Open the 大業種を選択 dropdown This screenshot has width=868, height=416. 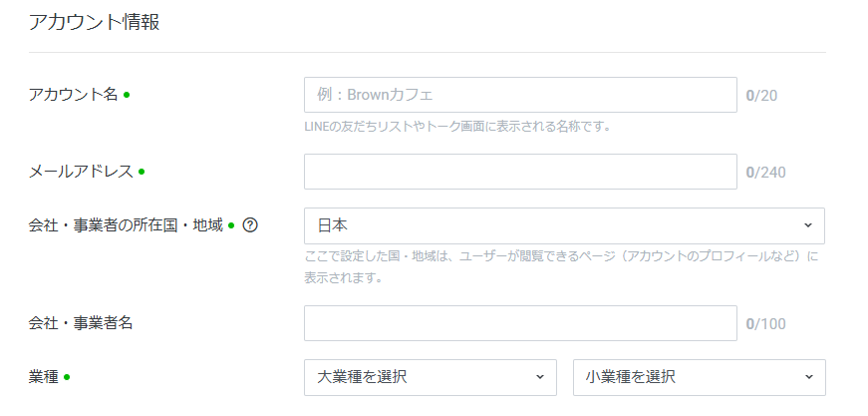pos(430,377)
